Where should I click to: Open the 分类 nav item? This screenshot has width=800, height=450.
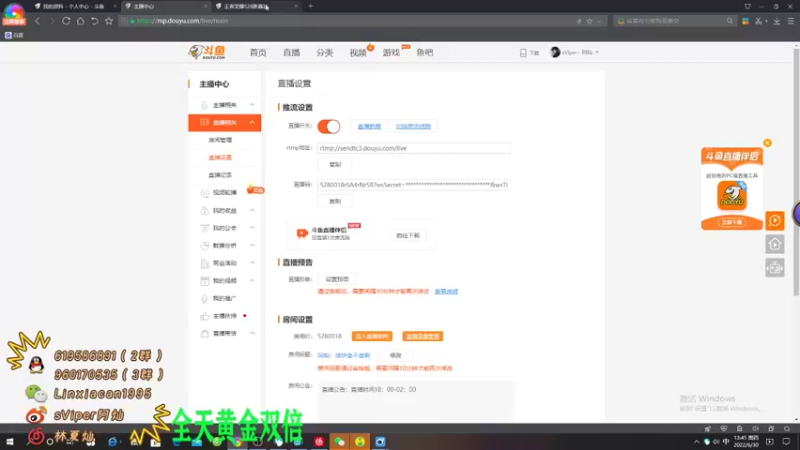pyautogui.click(x=324, y=53)
